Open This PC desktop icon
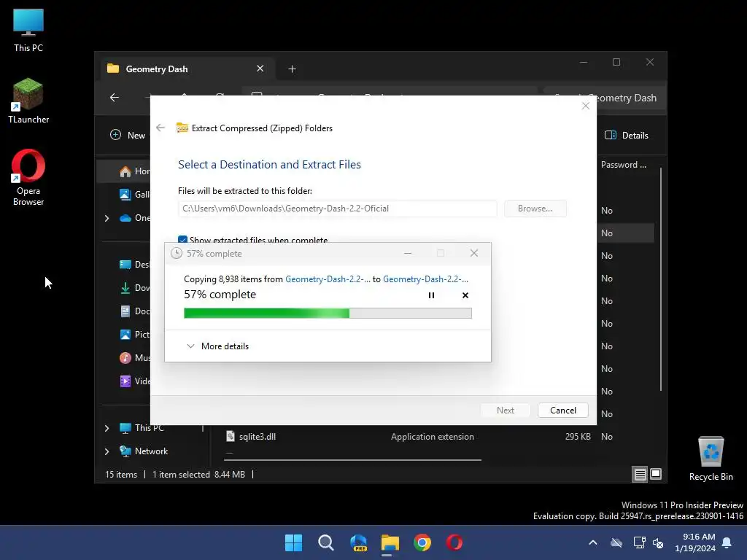Image resolution: width=747 pixels, height=560 pixels. pyautogui.click(x=28, y=30)
